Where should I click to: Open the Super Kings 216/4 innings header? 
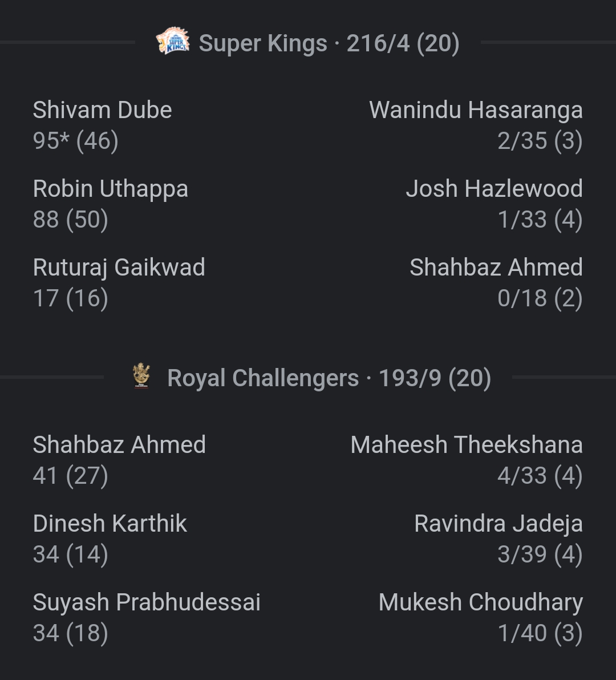click(x=329, y=43)
